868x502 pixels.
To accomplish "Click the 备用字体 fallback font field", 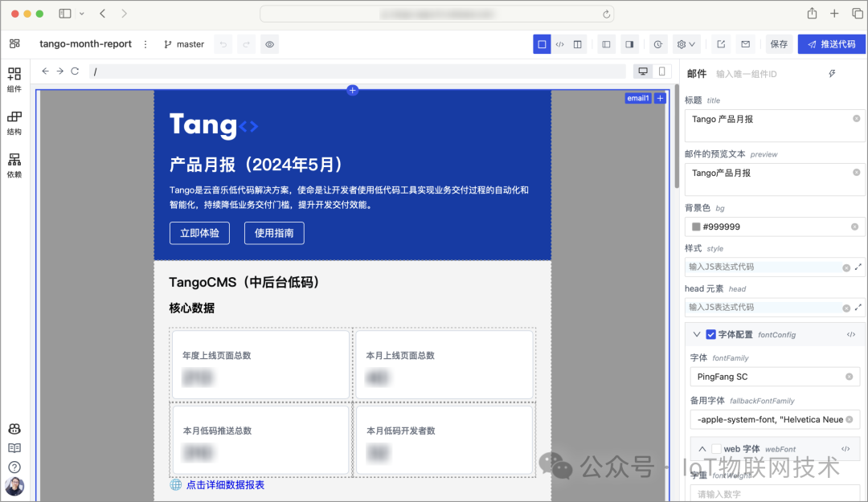I will point(775,419).
